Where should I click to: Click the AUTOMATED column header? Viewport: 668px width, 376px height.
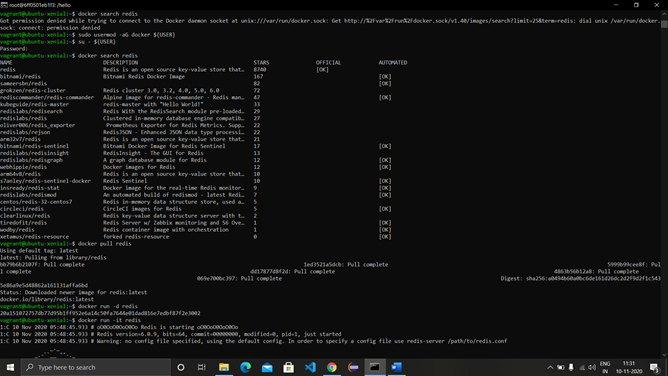pos(393,63)
